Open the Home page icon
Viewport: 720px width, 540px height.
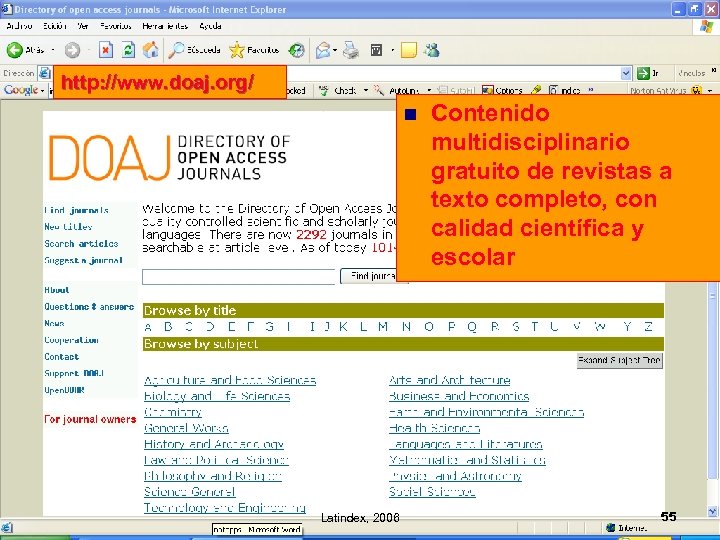tap(151, 50)
